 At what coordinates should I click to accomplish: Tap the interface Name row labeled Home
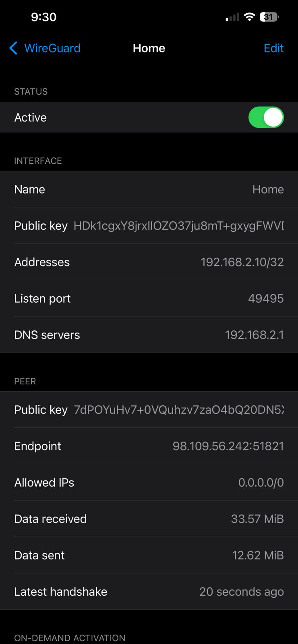point(149,189)
